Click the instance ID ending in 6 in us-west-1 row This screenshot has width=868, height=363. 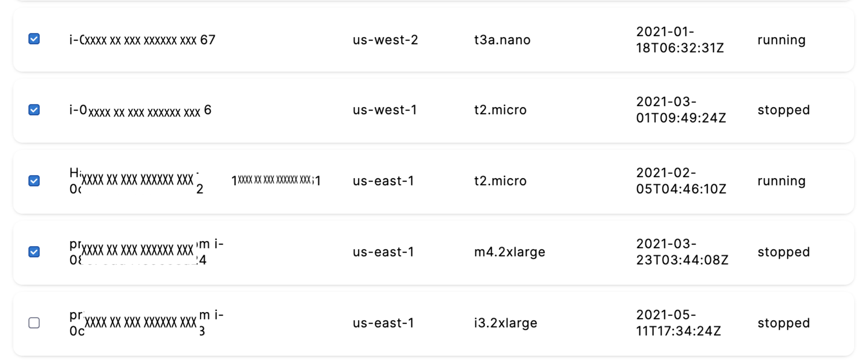coord(140,111)
